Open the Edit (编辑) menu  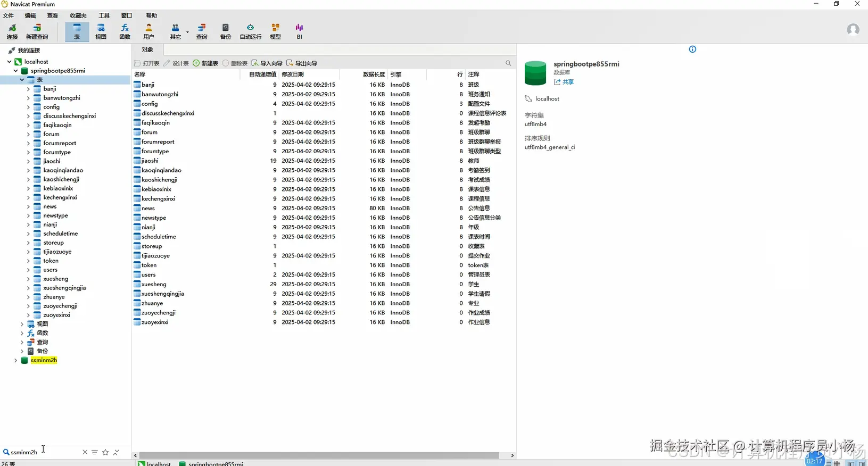pos(30,15)
